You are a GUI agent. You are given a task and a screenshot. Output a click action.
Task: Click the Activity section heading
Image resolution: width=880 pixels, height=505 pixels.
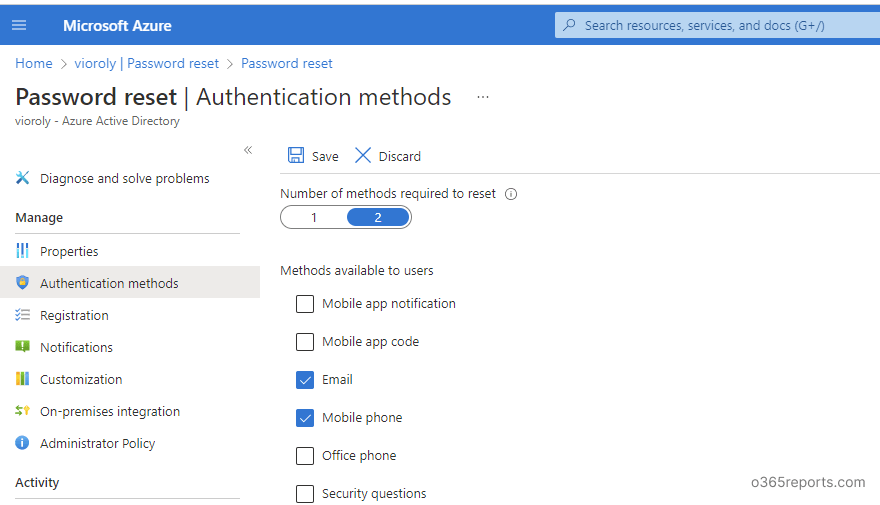tap(37, 483)
